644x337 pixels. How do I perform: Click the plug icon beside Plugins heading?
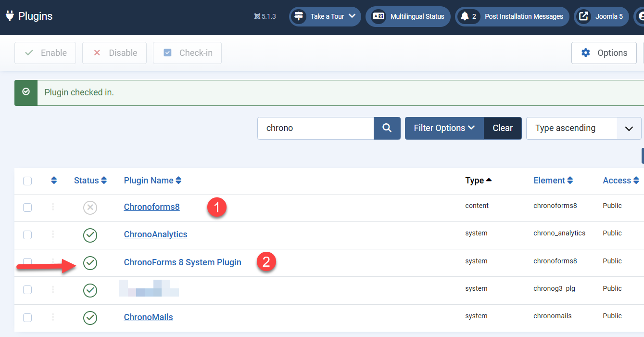coord(9,15)
